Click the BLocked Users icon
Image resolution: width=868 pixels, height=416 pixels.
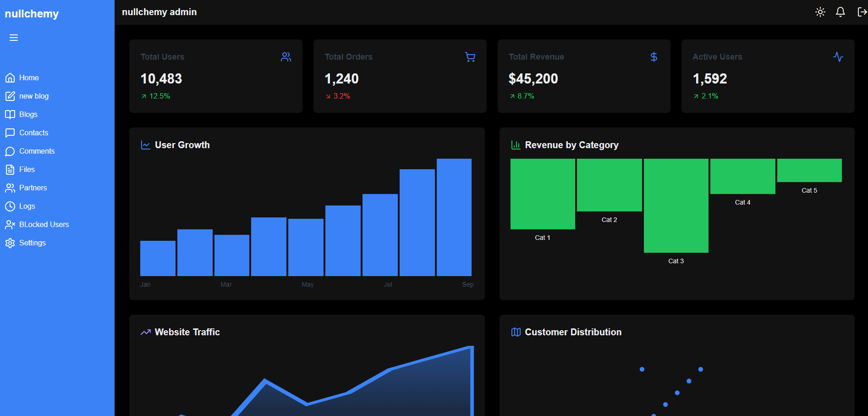[10, 225]
